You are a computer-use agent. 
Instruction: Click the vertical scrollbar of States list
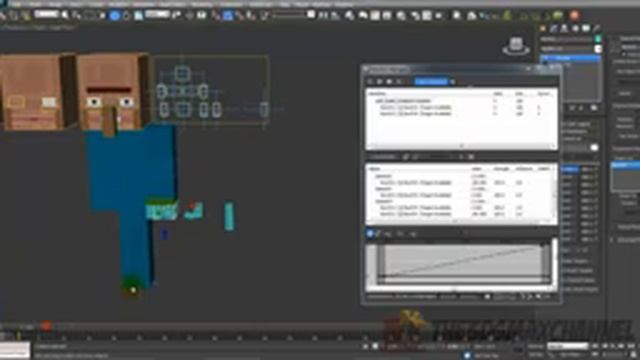[554, 195]
